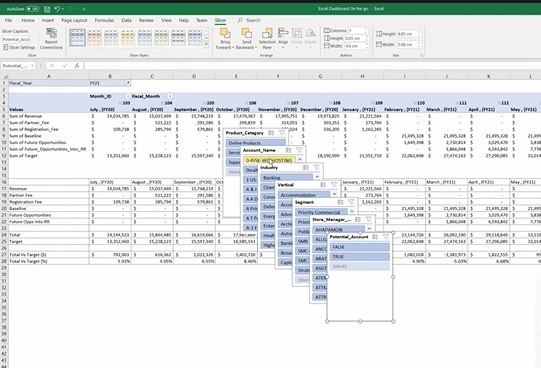Open the Selection Pane
Image resolution: width=541 pixels, height=373 pixels.
click(267, 38)
